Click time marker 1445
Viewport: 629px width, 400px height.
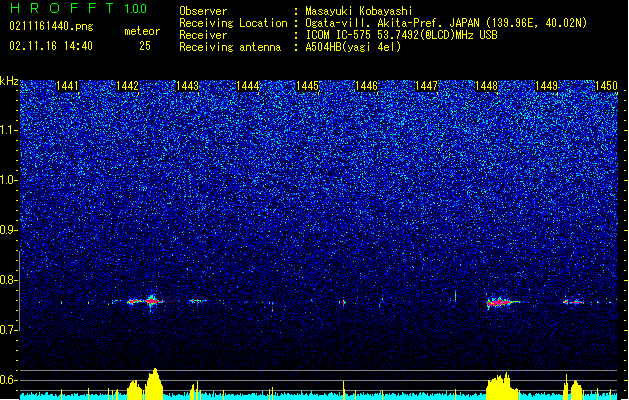coord(307,86)
